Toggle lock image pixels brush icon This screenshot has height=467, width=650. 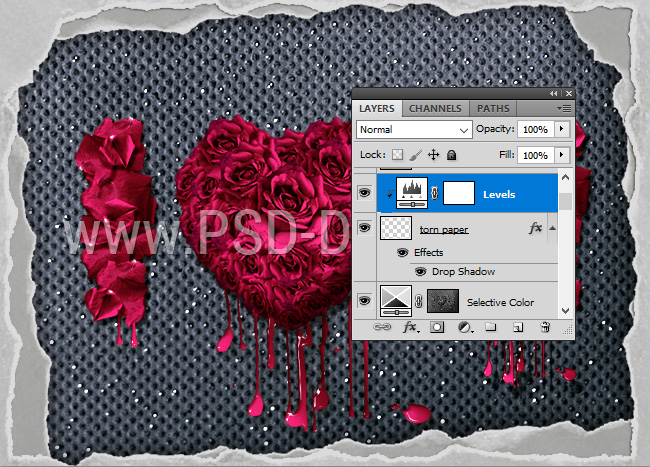[415, 155]
